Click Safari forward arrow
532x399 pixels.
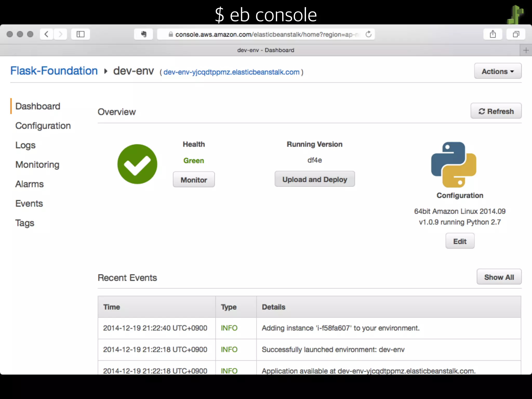(61, 34)
